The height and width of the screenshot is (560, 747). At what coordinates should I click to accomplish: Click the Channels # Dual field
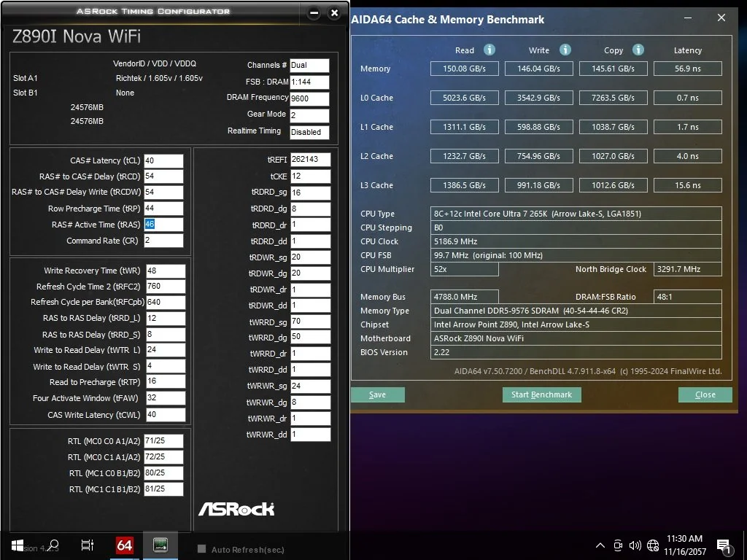point(309,65)
